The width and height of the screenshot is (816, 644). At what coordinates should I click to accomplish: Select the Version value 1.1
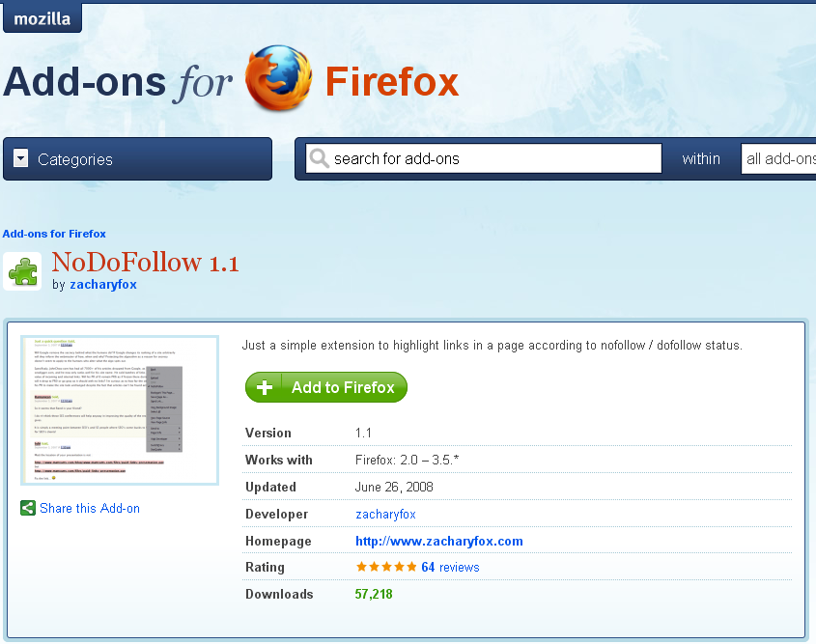tap(363, 433)
